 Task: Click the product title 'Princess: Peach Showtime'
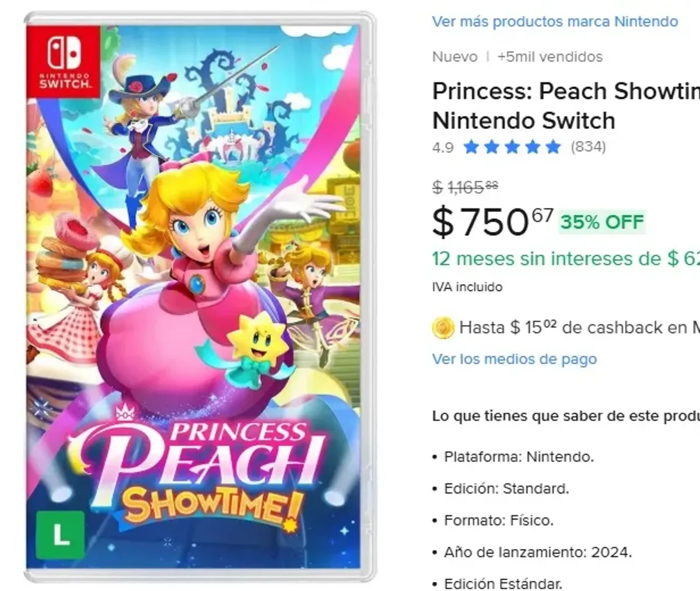click(x=554, y=105)
